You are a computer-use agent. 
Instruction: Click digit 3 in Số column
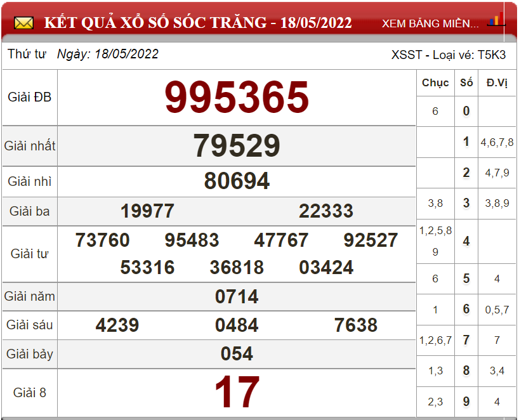pyautogui.click(x=466, y=203)
